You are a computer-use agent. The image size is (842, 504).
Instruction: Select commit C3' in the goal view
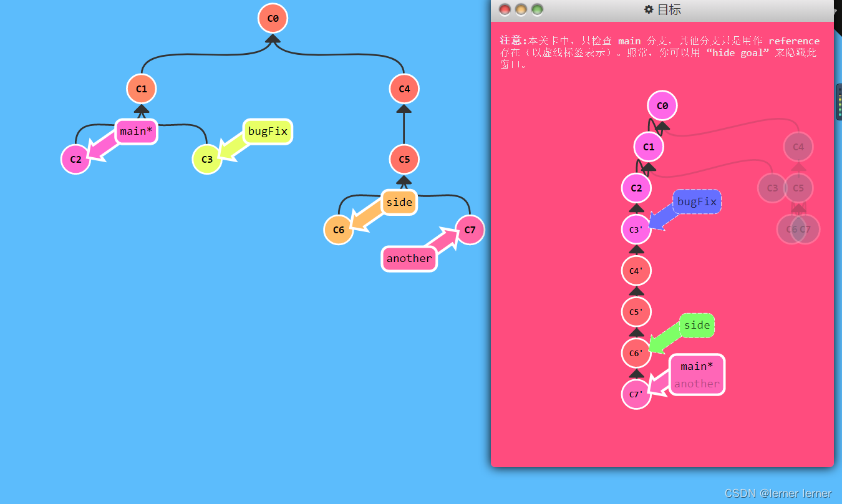click(636, 230)
